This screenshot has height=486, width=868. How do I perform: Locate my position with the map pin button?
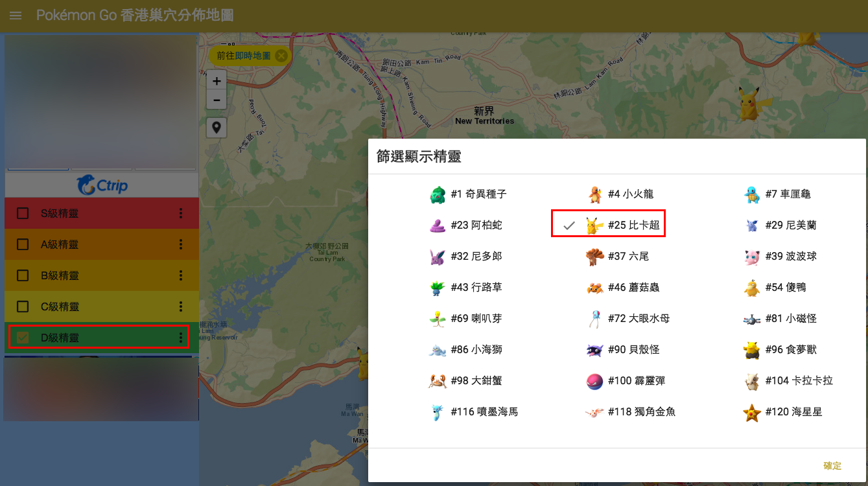(216, 128)
